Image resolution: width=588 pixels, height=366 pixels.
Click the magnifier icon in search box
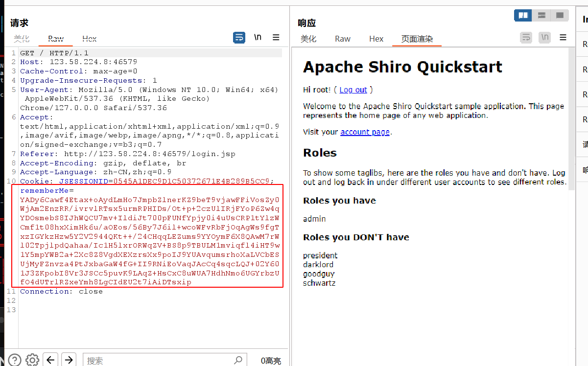237,360
